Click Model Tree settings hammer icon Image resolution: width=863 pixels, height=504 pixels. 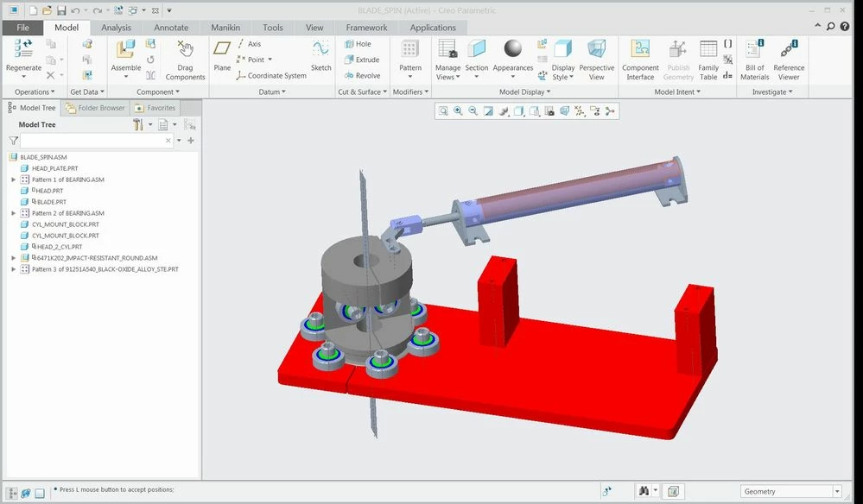[x=137, y=125]
